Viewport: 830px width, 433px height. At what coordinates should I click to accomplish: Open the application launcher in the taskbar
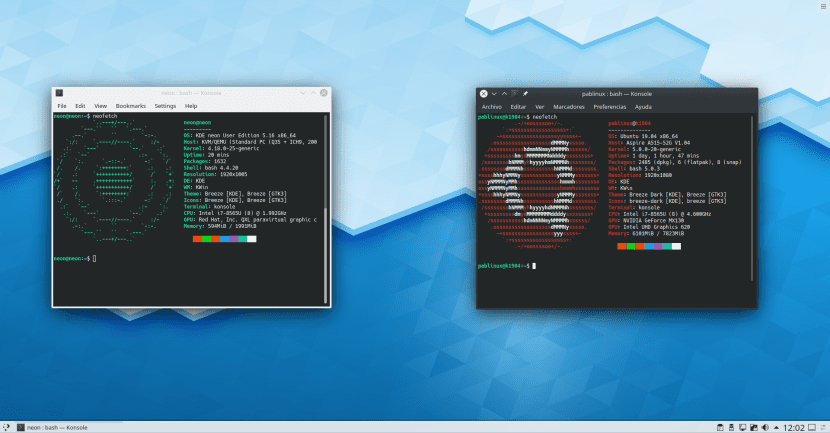coord(8,426)
